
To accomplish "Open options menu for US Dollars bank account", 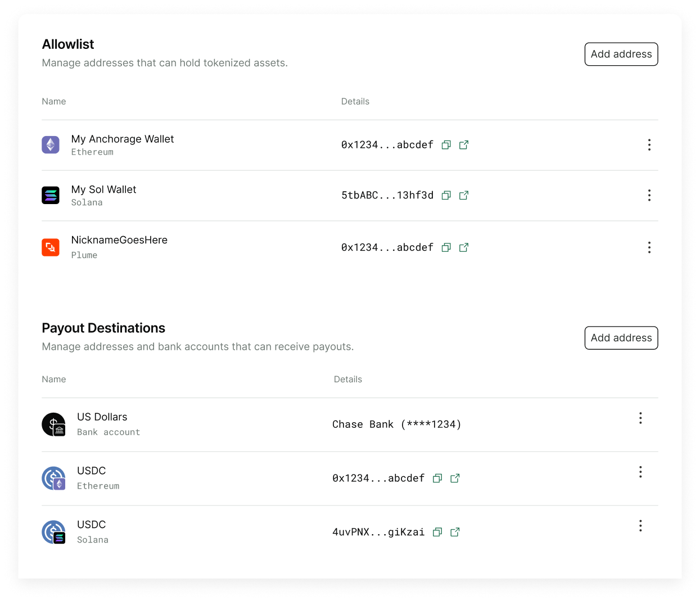I will click(640, 418).
